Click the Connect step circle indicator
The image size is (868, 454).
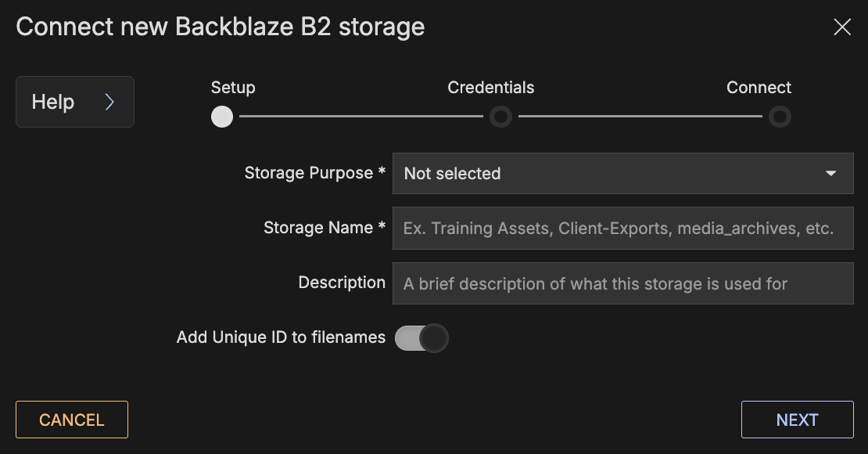click(780, 117)
